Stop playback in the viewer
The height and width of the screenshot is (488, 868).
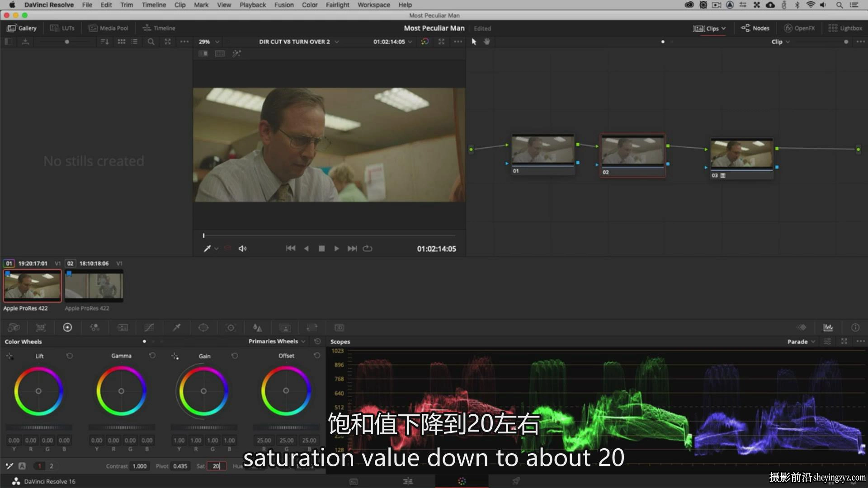coord(321,249)
